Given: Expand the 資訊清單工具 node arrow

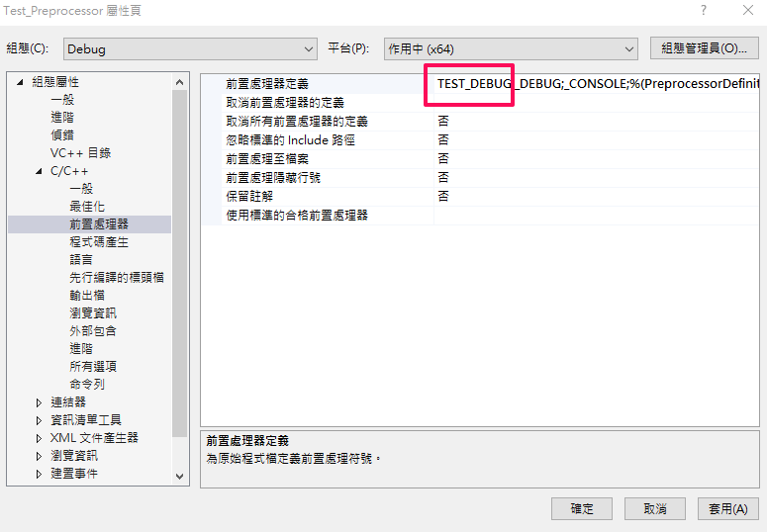Looking at the screenshot, I should click(x=39, y=420).
